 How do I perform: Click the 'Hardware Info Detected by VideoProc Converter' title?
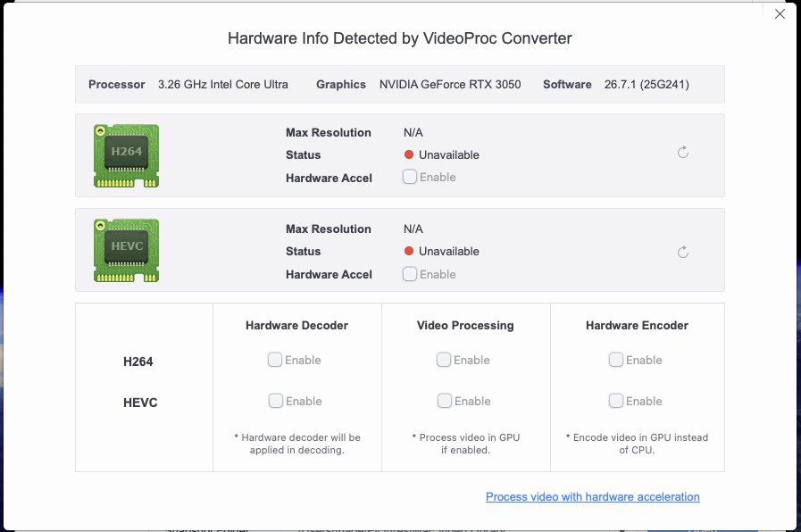[400, 38]
